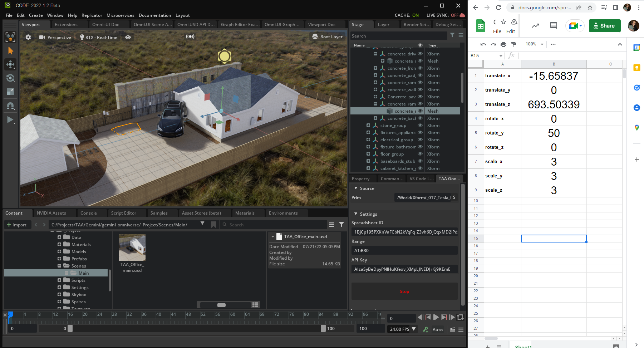Expand fixtures_applianc in Stage tree

click(x=368, y=132)
